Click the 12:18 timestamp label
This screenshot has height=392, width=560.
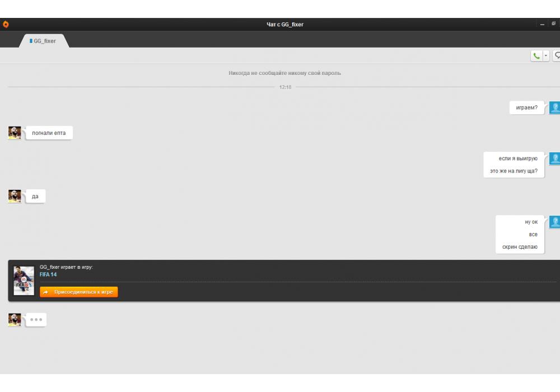tap(285, 87)
